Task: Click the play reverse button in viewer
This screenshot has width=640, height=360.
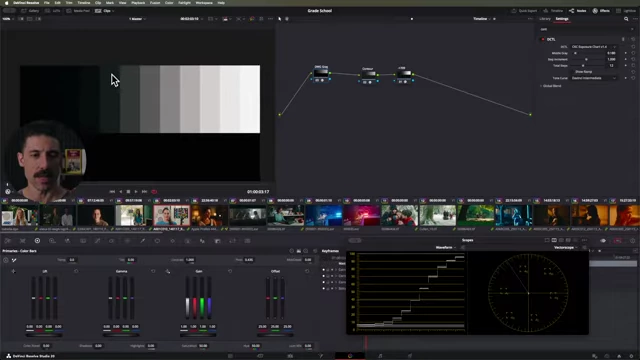Action: (x=120, y=191)
